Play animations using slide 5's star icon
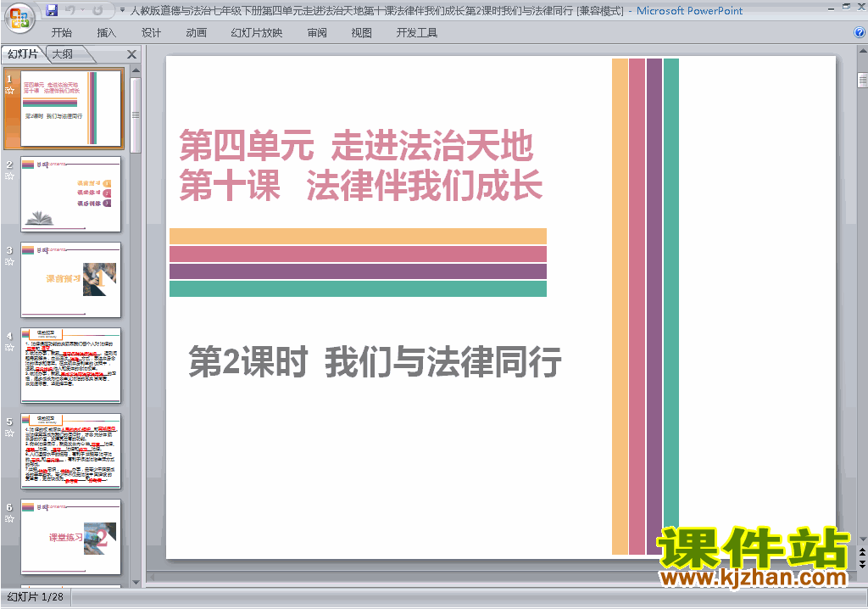 point(9,433)
